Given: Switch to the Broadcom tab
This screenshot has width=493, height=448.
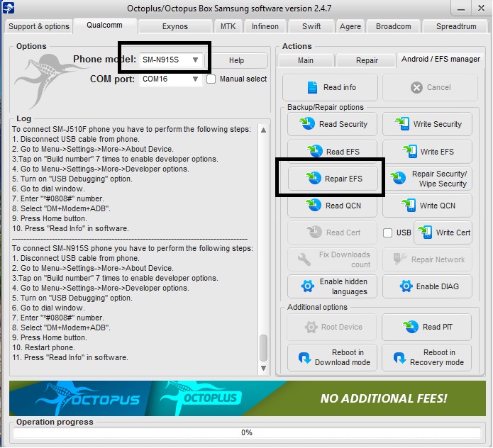Looking at the screenshot, I should click(393, 26).
